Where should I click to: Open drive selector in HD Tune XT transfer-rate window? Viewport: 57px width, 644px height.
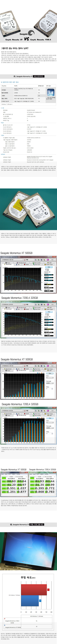tap(13, 260)
